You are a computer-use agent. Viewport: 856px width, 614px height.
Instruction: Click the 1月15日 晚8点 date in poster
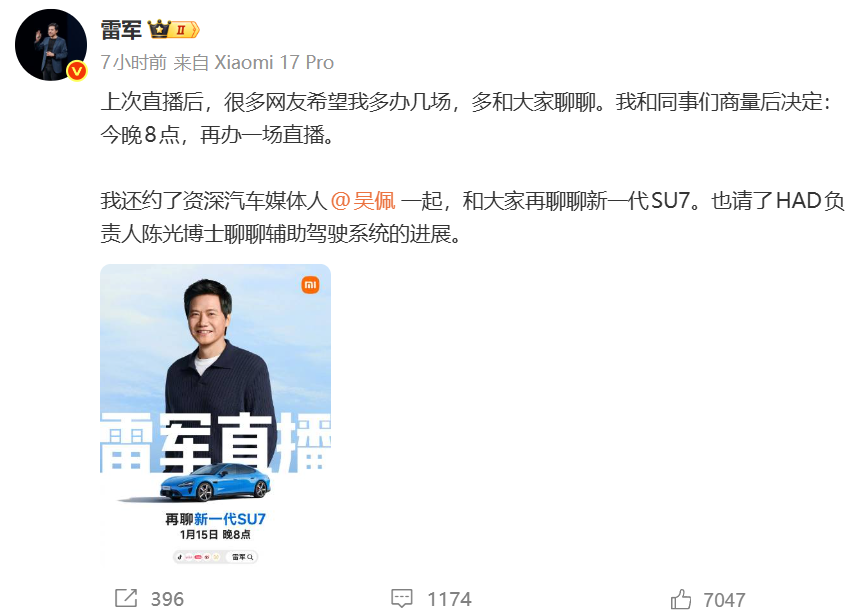click(x=215, y=534)
